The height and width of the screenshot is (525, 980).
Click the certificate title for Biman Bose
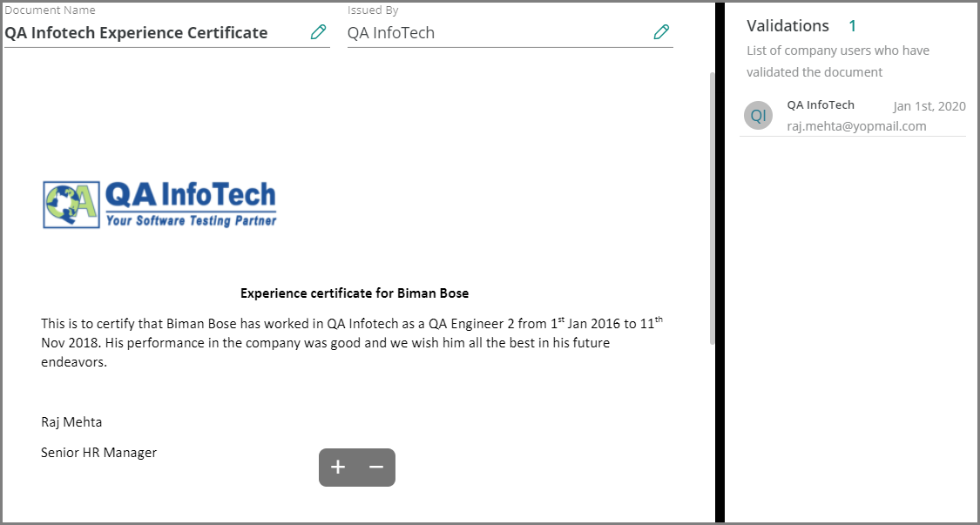click(x=355, y=293)
